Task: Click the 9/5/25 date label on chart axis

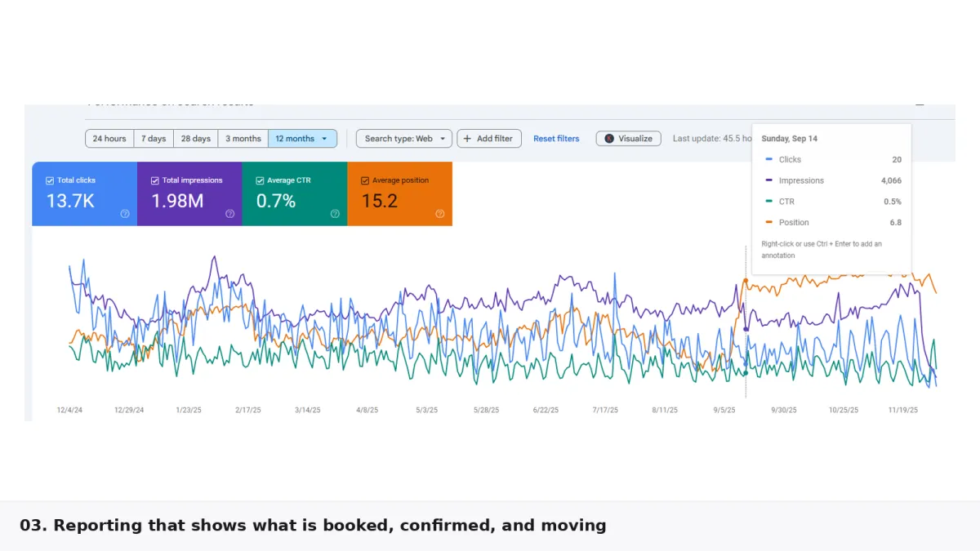Action: [x=724, y=410]
